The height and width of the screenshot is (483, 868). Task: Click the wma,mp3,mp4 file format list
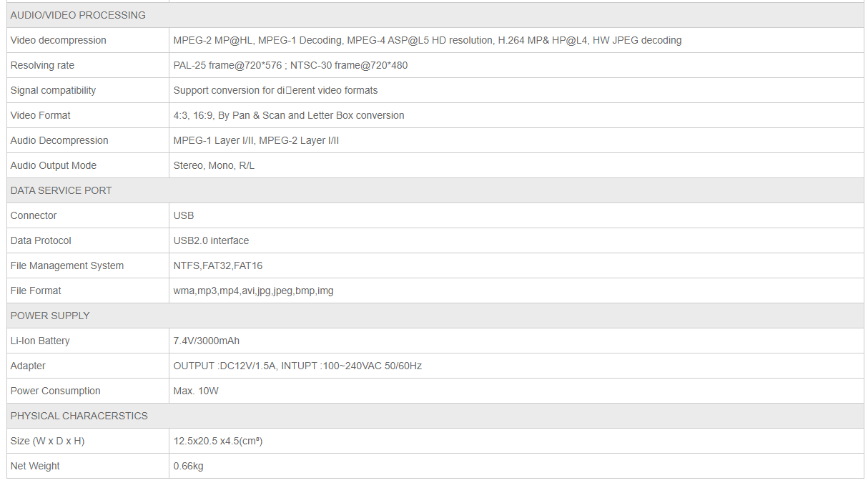click(x=253, y=291)
